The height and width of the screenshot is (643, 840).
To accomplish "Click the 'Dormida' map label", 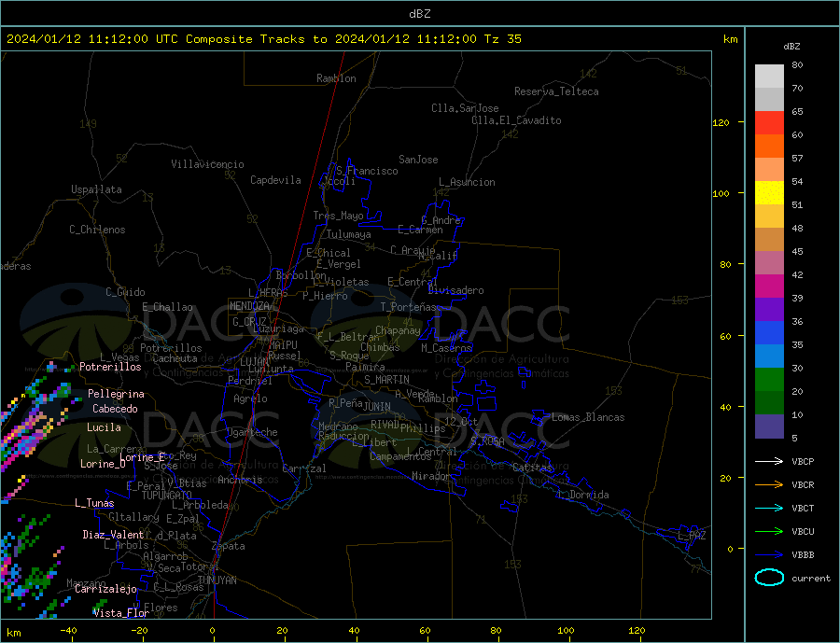I will click(x=589, y=495).
